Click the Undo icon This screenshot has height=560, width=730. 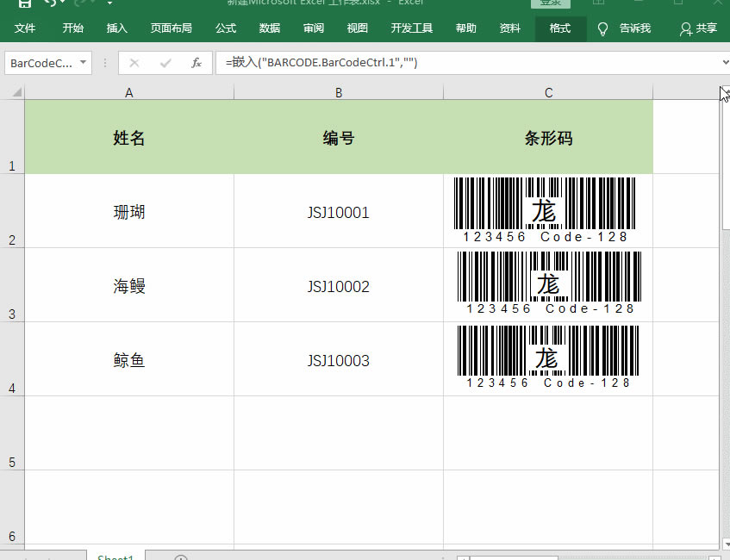pyautogui.click(x=50, y=5)
